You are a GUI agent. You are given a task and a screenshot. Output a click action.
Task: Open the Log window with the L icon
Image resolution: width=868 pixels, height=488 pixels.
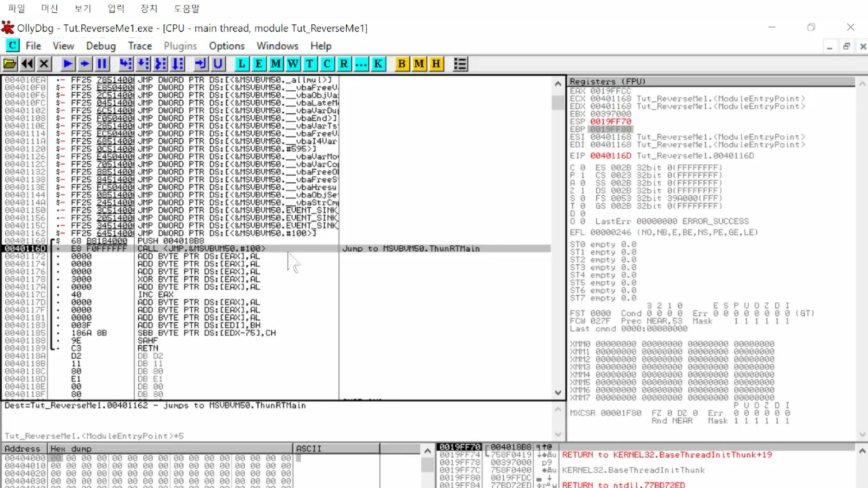241,64
